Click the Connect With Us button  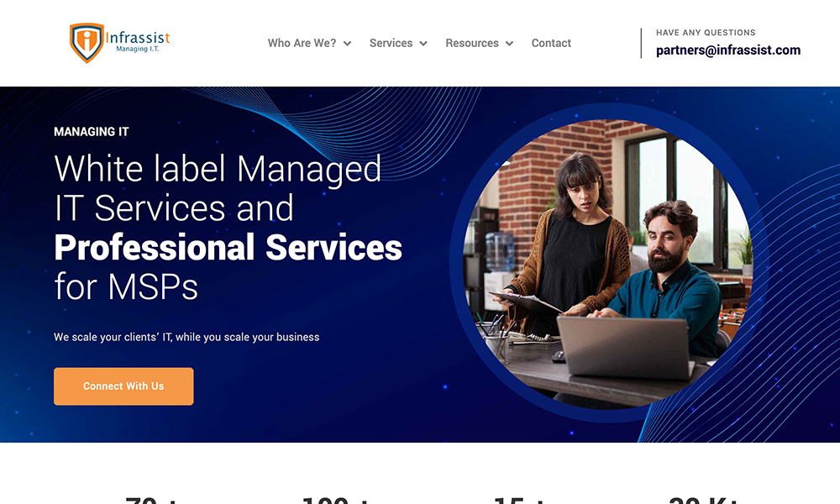[123, 386]
